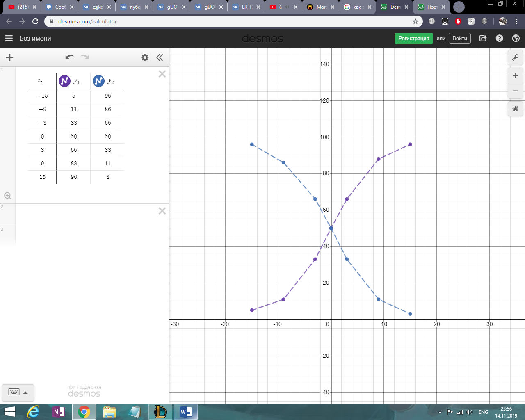The image size is (525, 420).
Task: Toggle the blue y2 column style icon
Action: pyautogui.click(x=98, y=81)
